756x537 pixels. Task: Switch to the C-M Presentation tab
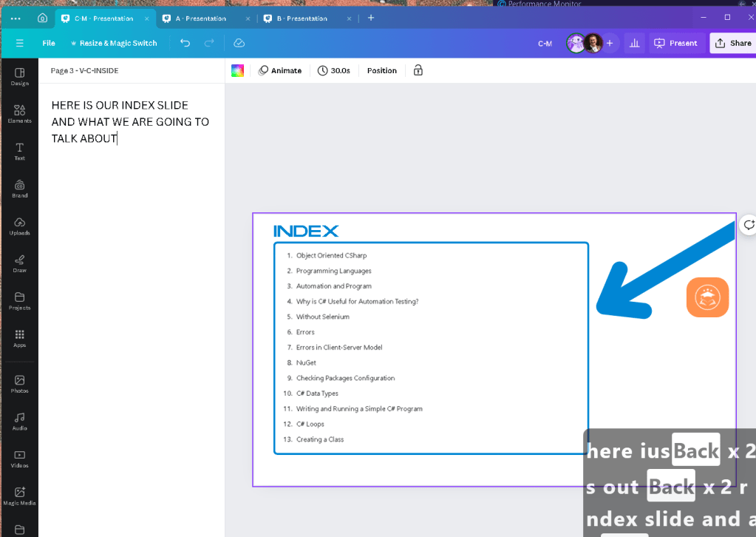(103, 18)
